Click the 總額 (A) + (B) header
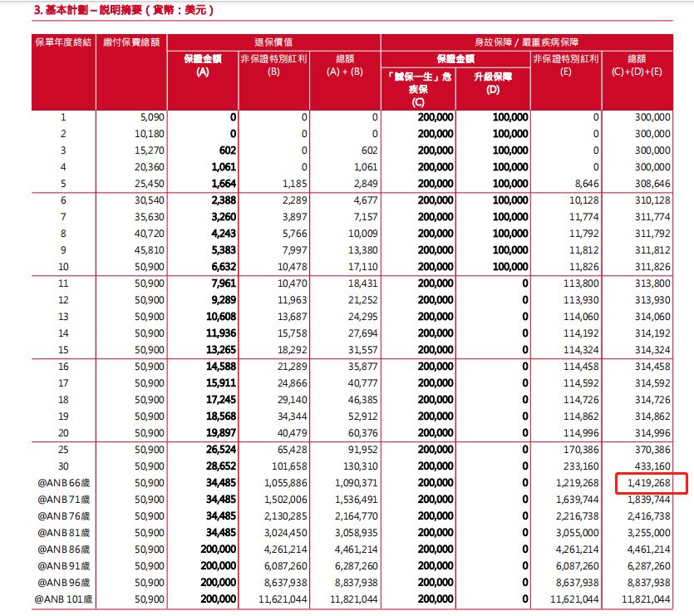This screenshot has height=616, width=694. (x=345, y=65)
